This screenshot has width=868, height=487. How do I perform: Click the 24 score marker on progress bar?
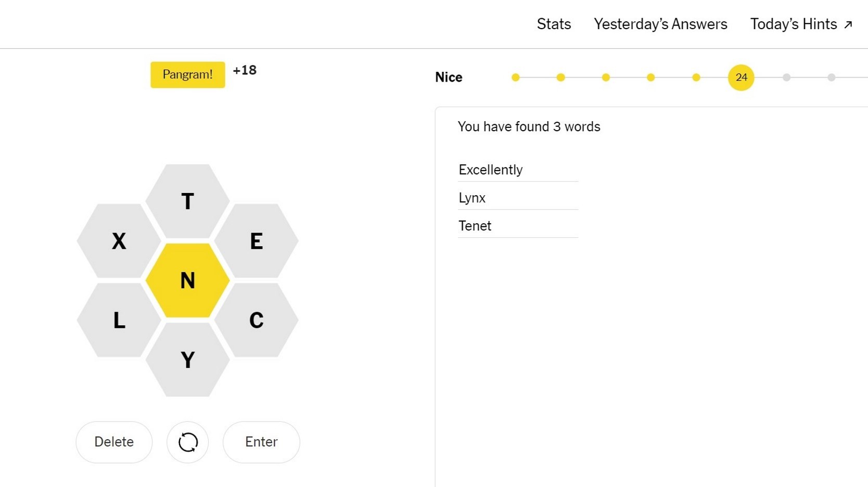pos(740,77)
